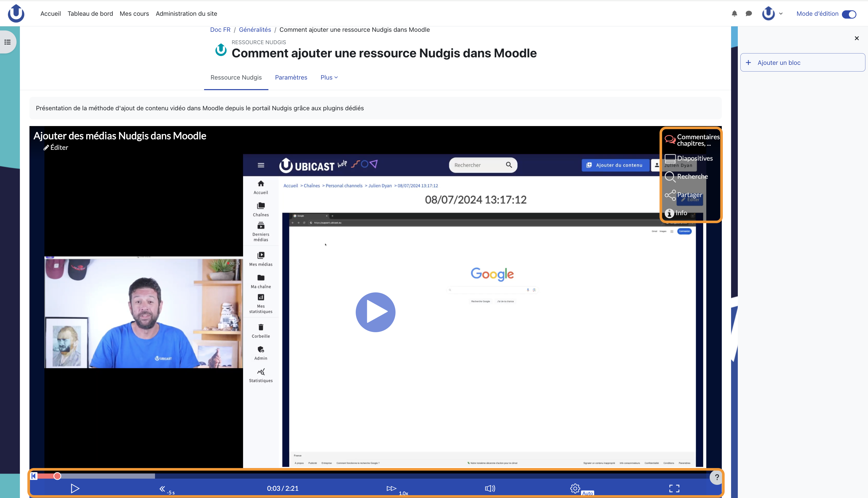
Task: Select the Ressource Nudgis tab
Action: point(236,77)
